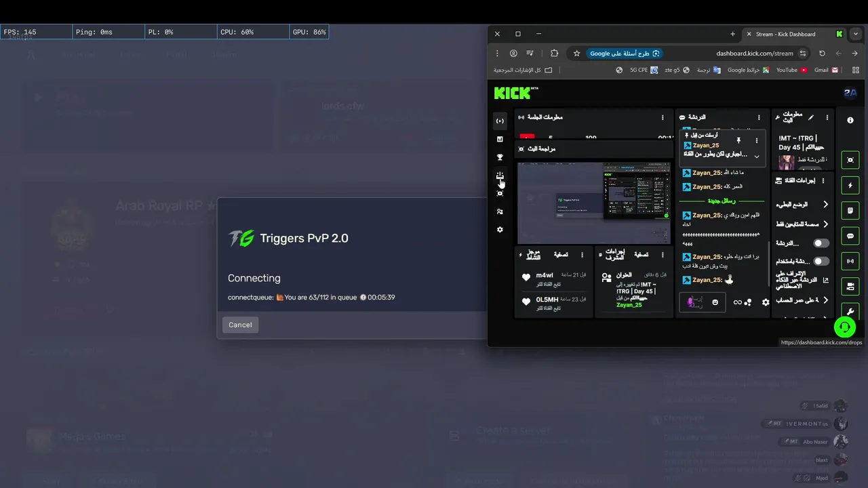
Task: Open Chrome extensions puzzle icon
Action: click(554, 54)
